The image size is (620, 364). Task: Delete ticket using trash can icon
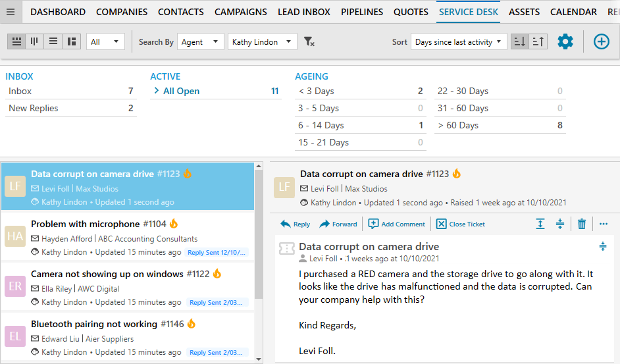(x=582, y=224)
